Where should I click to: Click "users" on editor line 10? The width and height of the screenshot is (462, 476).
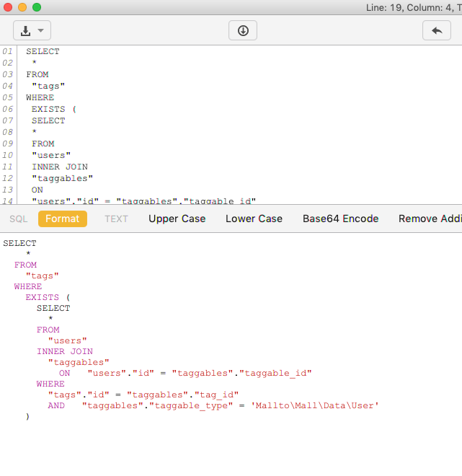[x=51, y=155]
